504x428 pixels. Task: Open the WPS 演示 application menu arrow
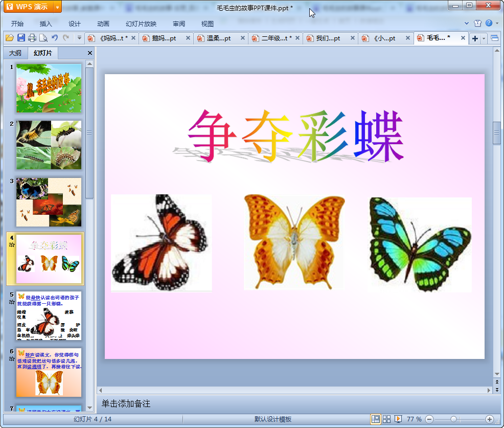coord(57,7)
